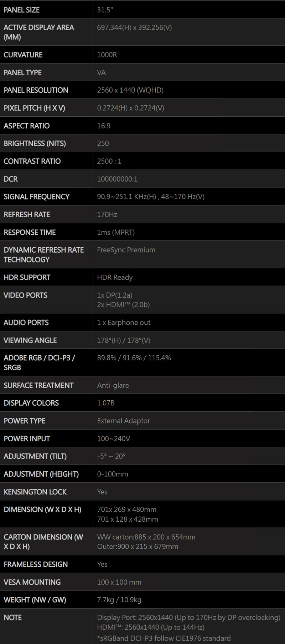The image size is (285, 644).
Task: Select the 100 x 100 mm VESA value
Action: click(x=119, y=582)
